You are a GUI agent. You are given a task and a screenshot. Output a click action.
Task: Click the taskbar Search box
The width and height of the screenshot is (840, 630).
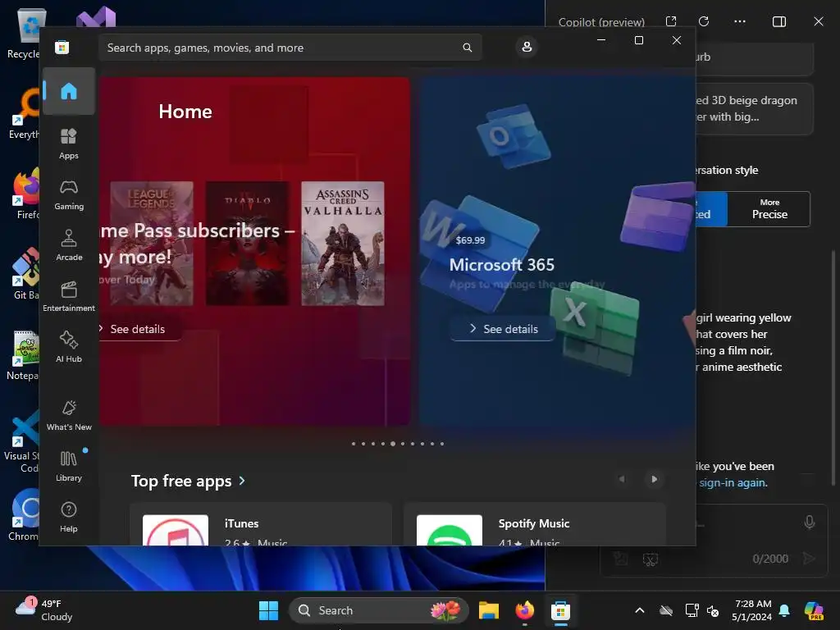(x=379, y=610)
